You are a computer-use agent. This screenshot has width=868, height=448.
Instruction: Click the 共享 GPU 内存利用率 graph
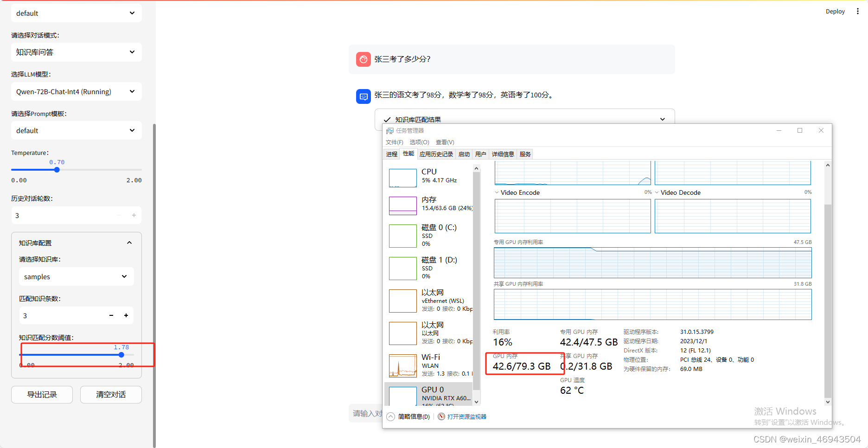click(x=653, y=304)
